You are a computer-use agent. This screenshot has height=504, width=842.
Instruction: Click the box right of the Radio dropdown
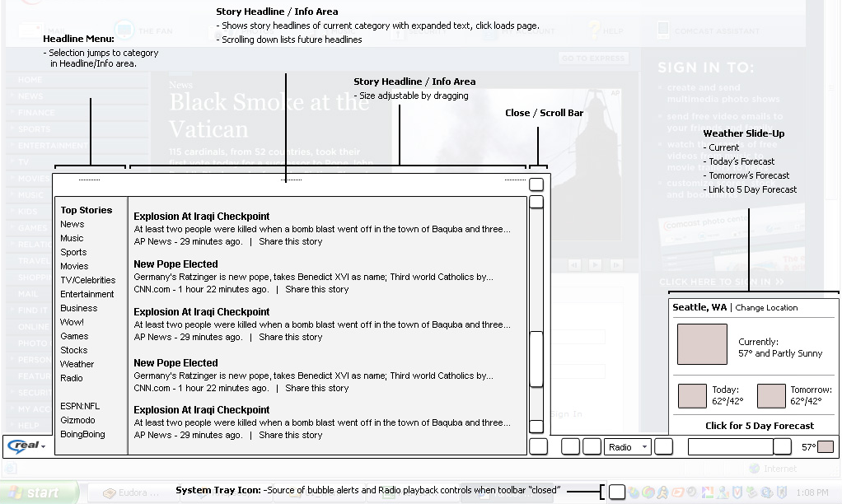[664, 446]
